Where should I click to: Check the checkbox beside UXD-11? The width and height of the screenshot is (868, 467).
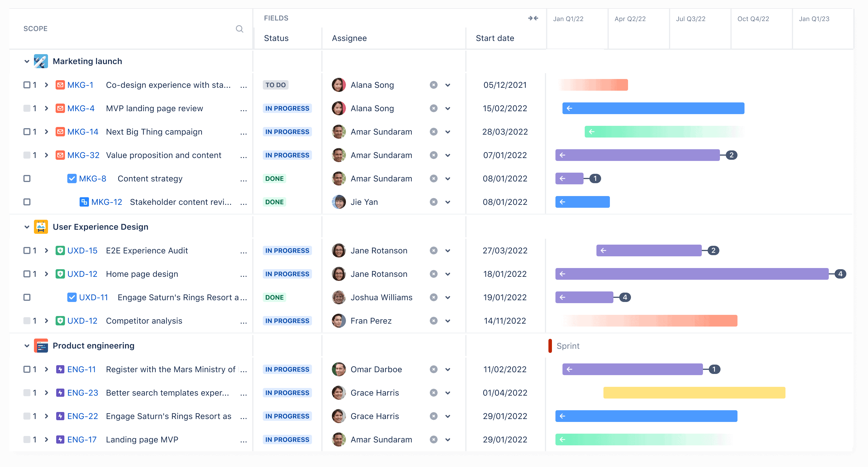[x=27, y=297]
